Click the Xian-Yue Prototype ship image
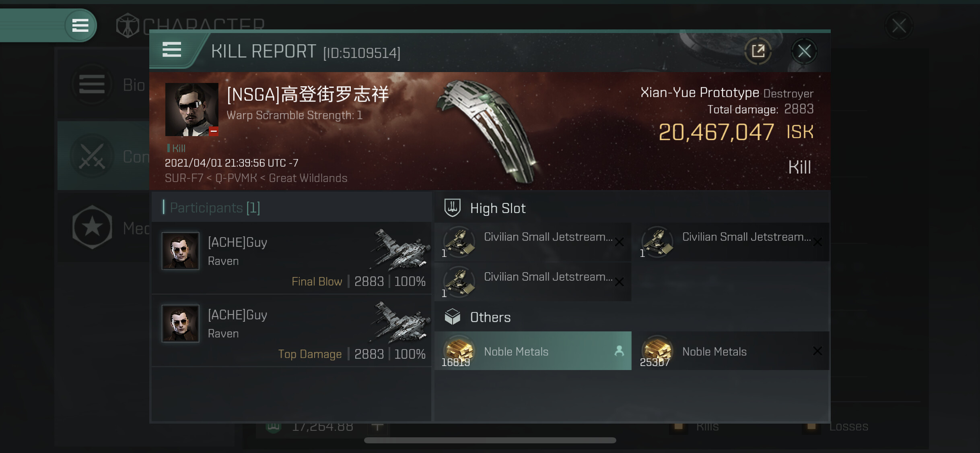980x453 pixels. (x=489, y=131)
